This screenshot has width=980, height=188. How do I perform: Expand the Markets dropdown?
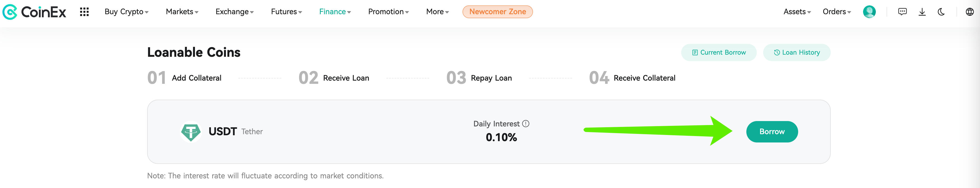[182, 12]
